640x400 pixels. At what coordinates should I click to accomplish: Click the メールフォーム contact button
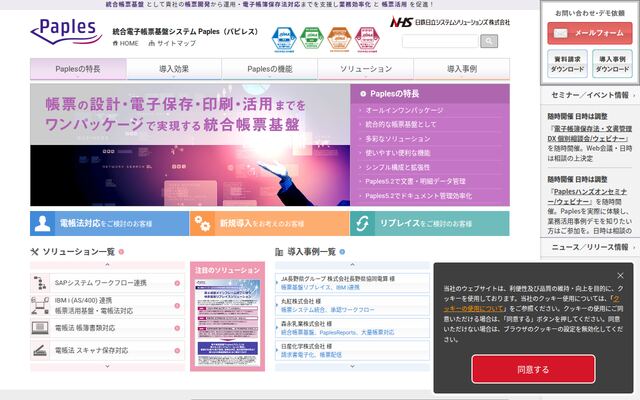[590, 33]
